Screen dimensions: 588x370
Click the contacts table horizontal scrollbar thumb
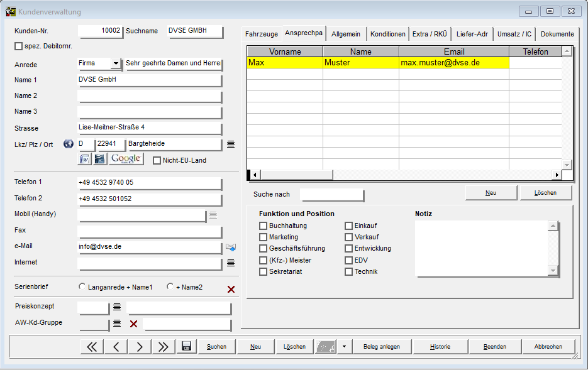(296, 175)
